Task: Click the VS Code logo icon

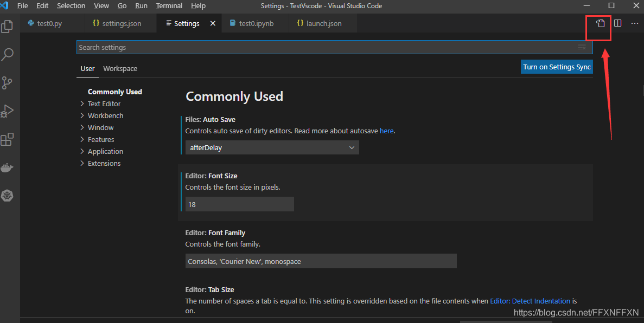Action: (4, 5)
